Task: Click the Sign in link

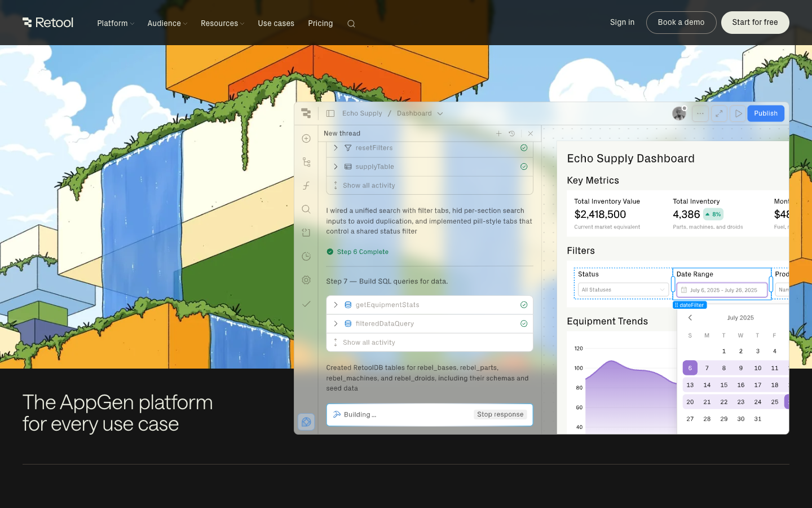Action: 622,23
